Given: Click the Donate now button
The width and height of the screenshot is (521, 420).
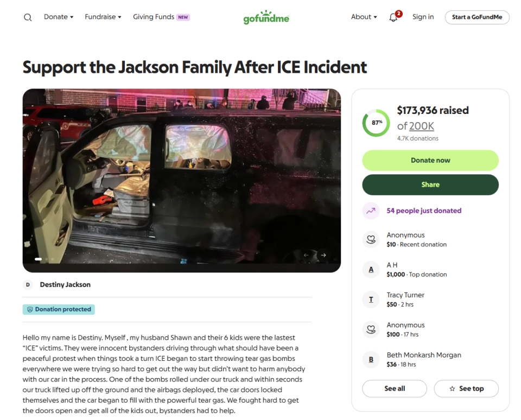Looking at the screenshot, I should pyautogui.click(x=430, y=161).
